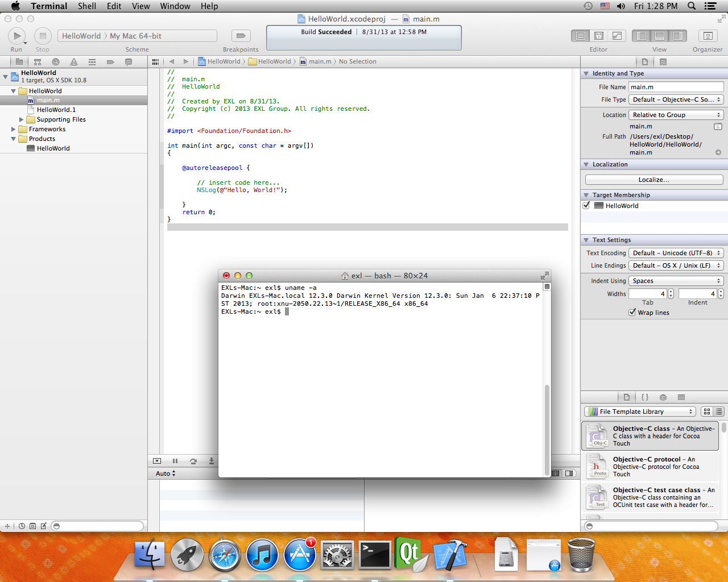Select the Standard editor button
The image size is (728, 582).
coord(581,36)
